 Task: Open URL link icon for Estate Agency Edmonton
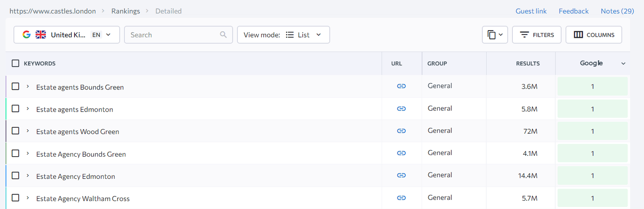pos(401,175)
